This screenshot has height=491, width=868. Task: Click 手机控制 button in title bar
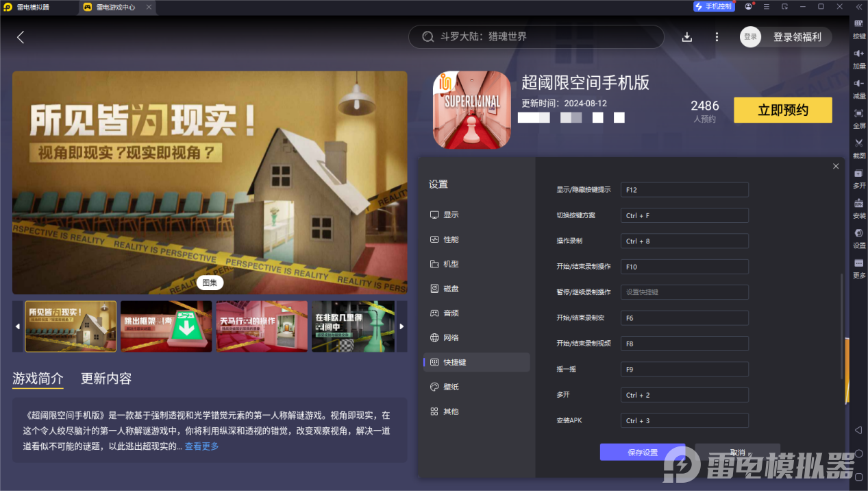714,6
